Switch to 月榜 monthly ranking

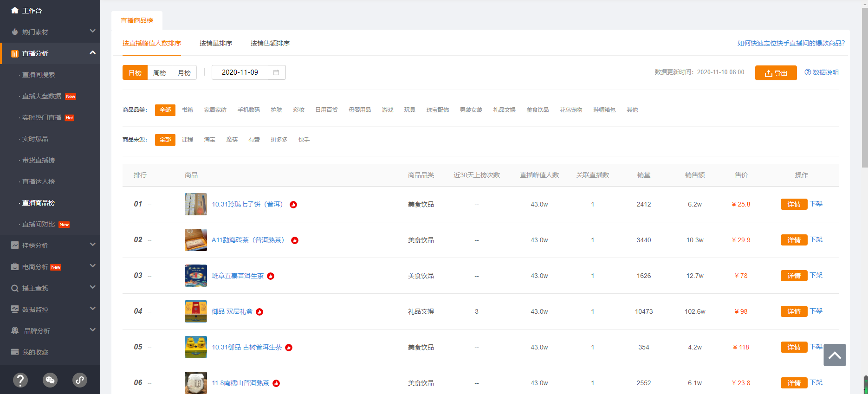pyautogui.click(x=184, y=72)
